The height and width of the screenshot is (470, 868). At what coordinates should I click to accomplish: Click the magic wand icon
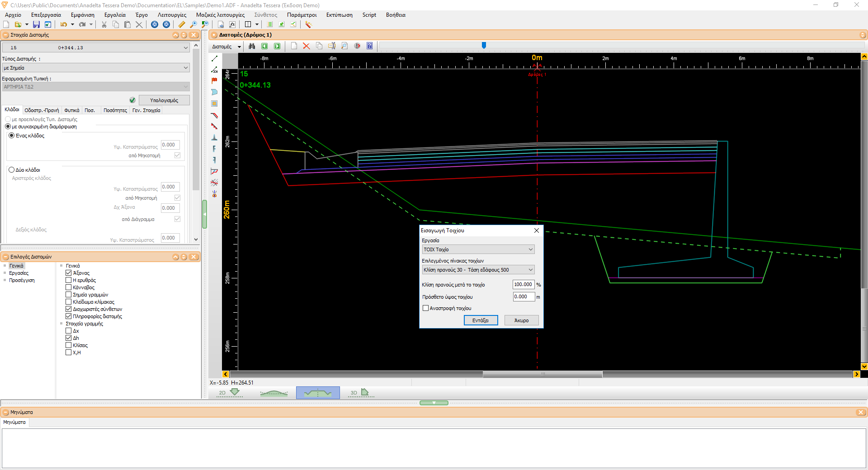[x=308, y=24]
